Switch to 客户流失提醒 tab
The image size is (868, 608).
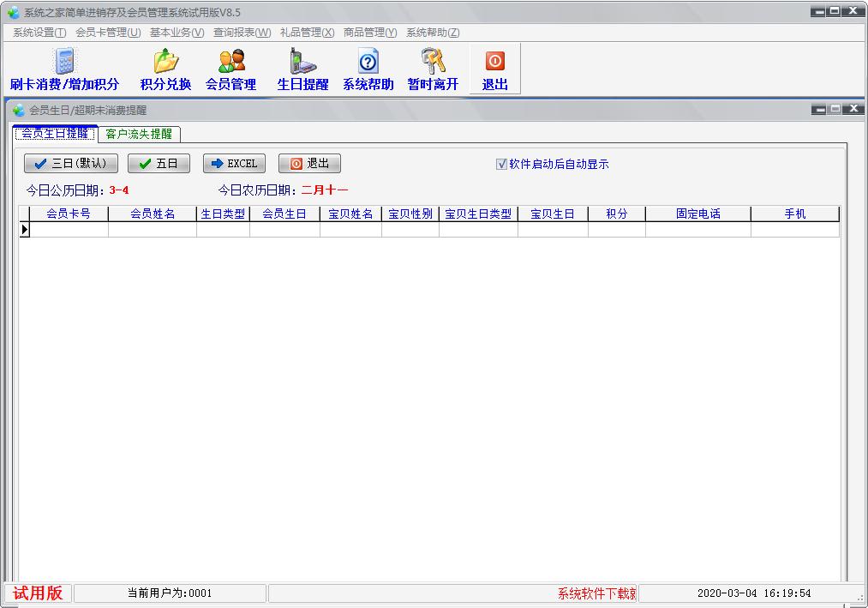click(x=139, y=134)
